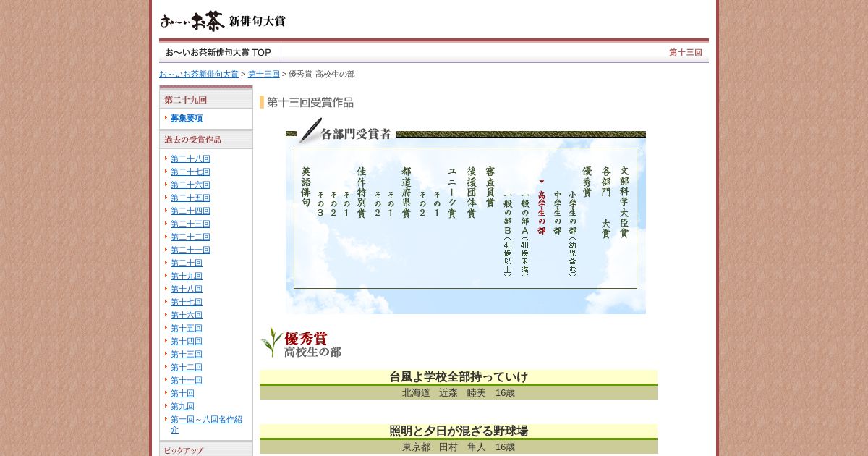Open その1 under 都道府県賞

[x=391, y=204]
